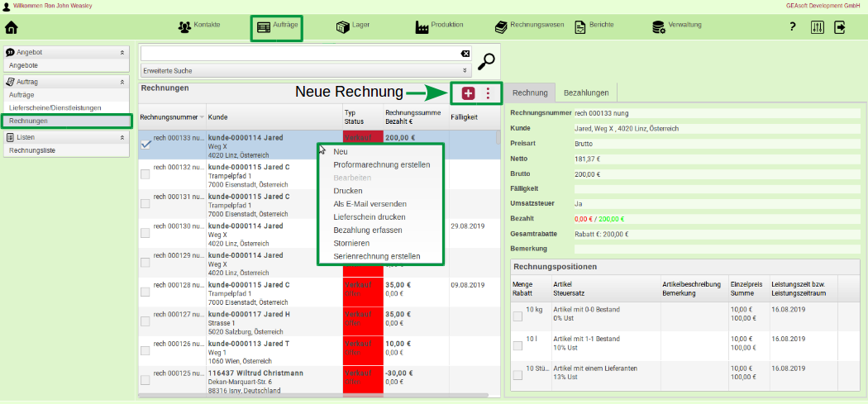Open the Kontakte module
Image resolution: width=868 pixels, height=404 pixels.
tap(199, 26)
